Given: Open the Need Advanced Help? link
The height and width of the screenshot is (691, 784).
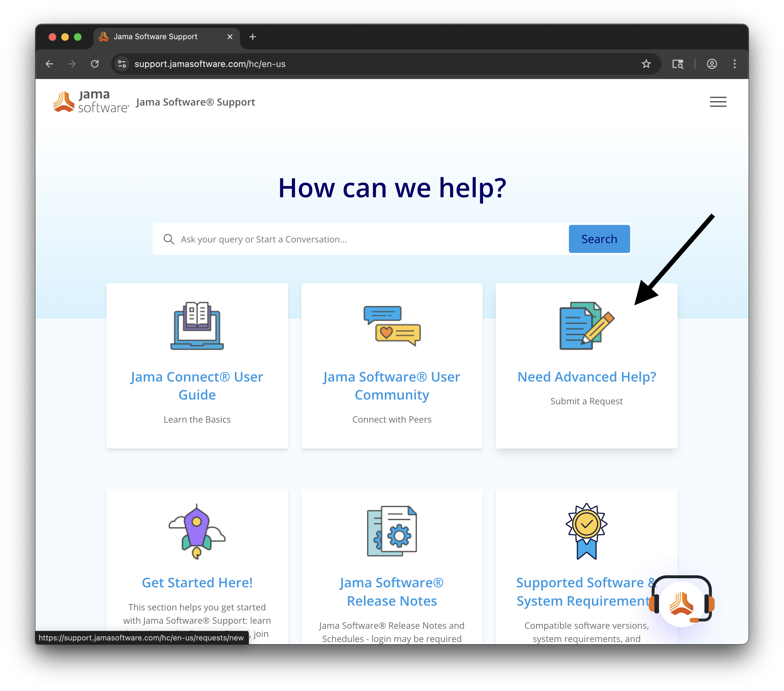Looking at the screenshot, I should click(587, 377).
